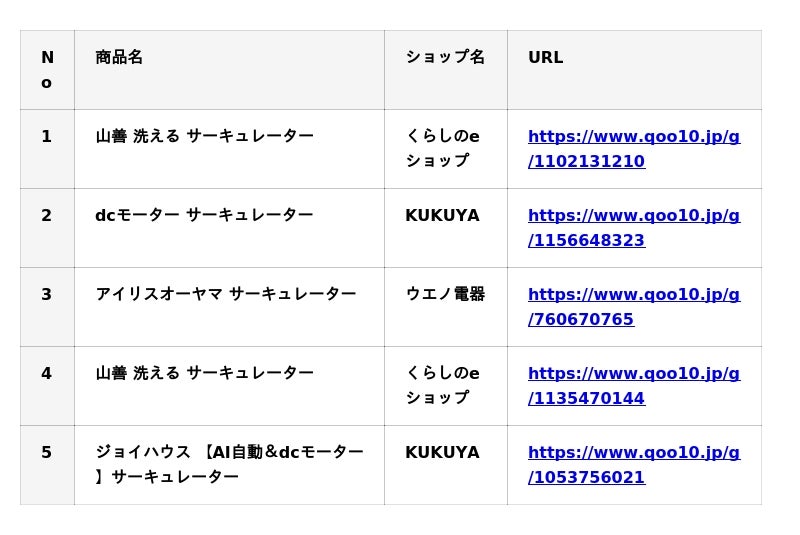Image resolution: width=800 pixels, height=535 pixels.
Task: Select the row number 3 cell
Action: [x=47, y=295]
